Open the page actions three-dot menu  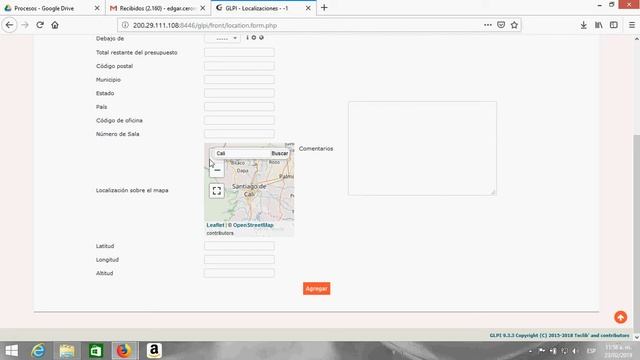(488, 25)
